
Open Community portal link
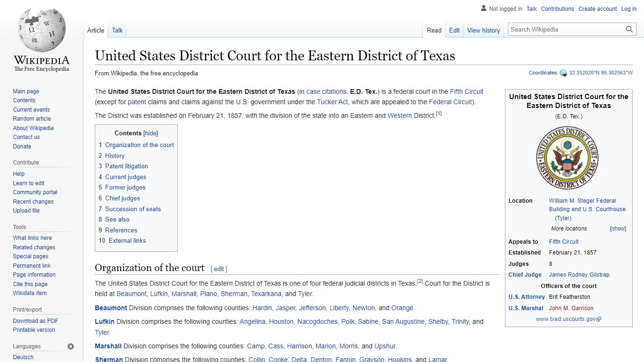coord(35,192)
